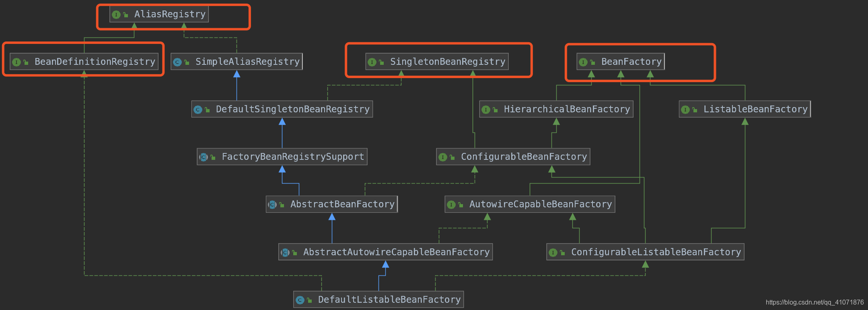Screen dimensions: 868x310
Task: Click the public lock icon beside BeanDefinitionRegistry
Action: pos(26,62)
